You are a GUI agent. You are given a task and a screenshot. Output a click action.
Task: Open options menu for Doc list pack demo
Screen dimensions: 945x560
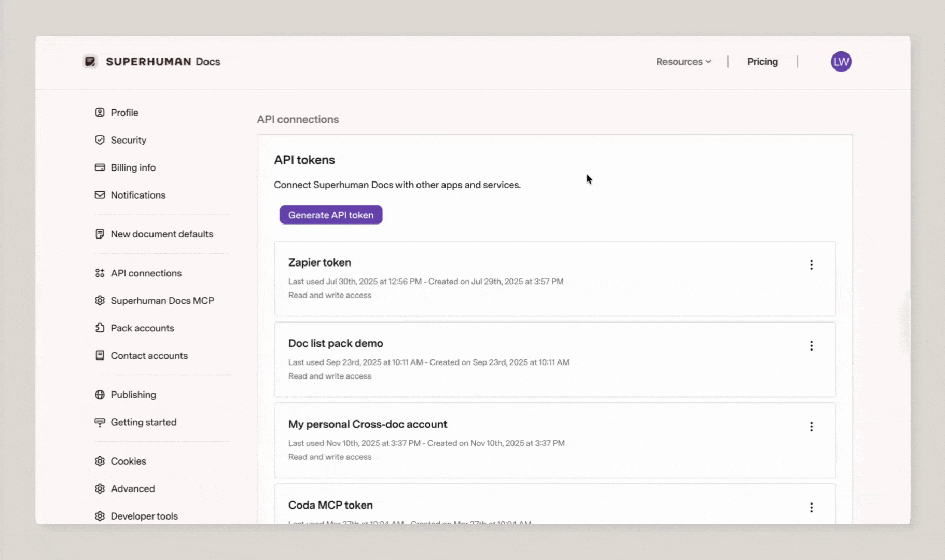(811, 346)
